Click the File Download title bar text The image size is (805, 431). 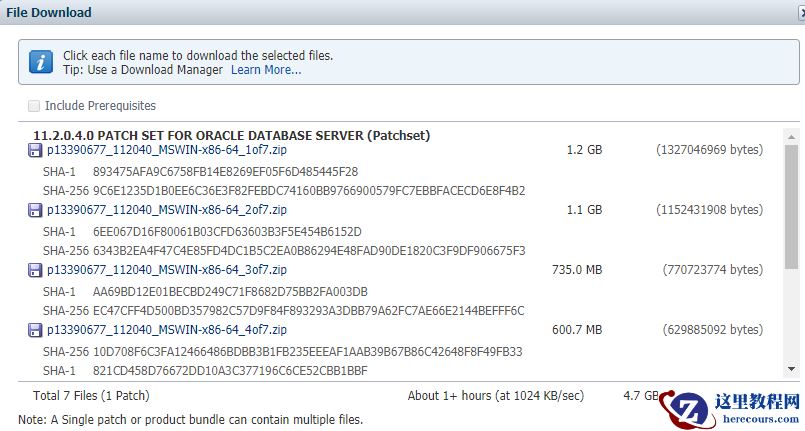pos(49,13)
